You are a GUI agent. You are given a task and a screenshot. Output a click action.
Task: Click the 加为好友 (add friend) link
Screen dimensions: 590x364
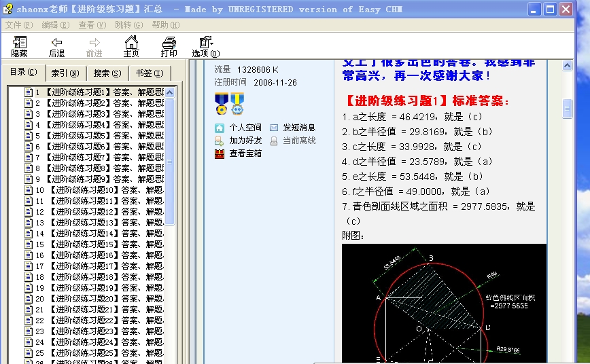[x=245, y=141]
